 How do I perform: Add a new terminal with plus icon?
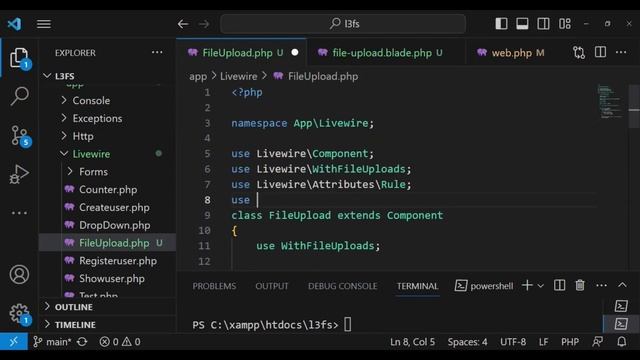(527, 285)
